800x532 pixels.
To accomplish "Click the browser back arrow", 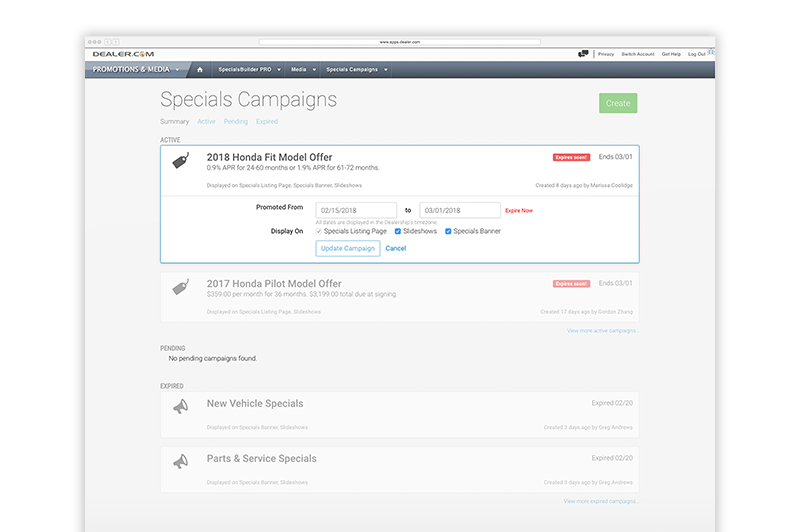I will (108, 42).
